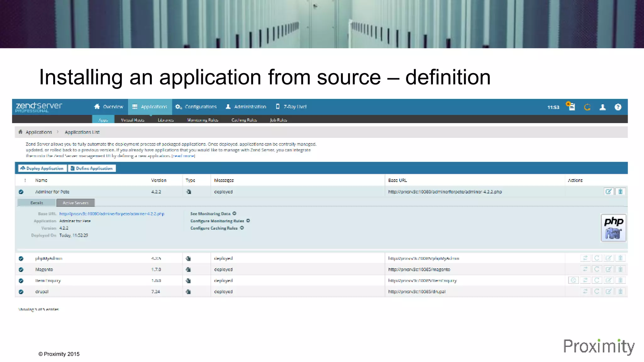Delete the drupal application

coord(620,291)
